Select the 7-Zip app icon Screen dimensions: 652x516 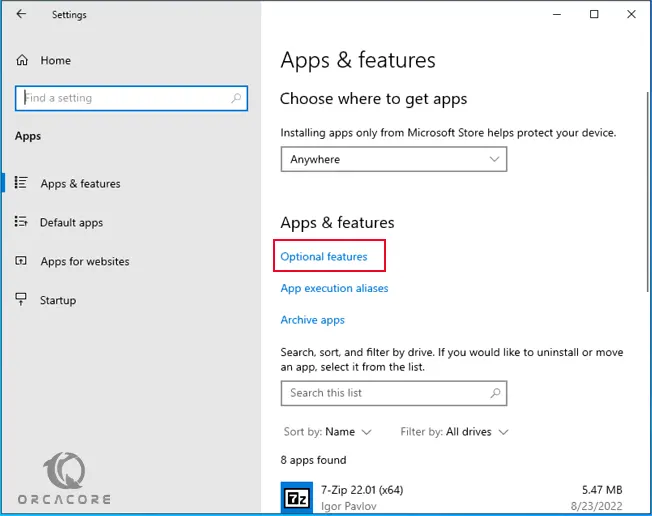pos(297,497)
